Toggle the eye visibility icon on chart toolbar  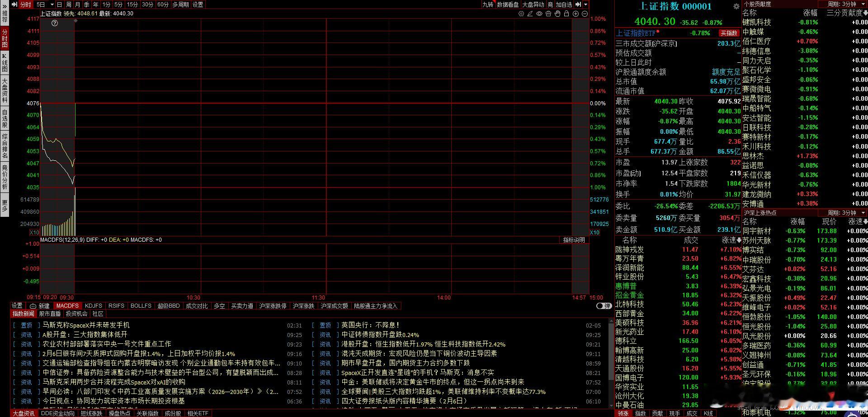(x=539, y=14)
